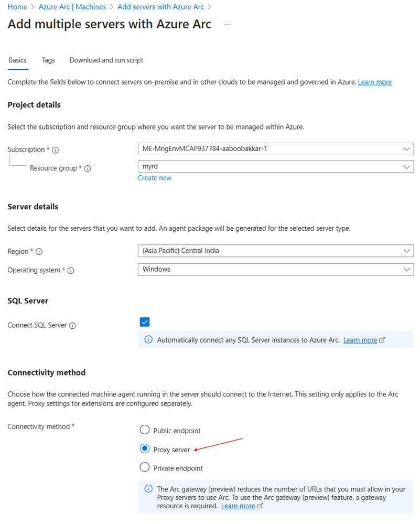This screenshot has width=420, height=524.
Task: Uncheck the Connect SQL Server checkbox
Action: [145, 322]
